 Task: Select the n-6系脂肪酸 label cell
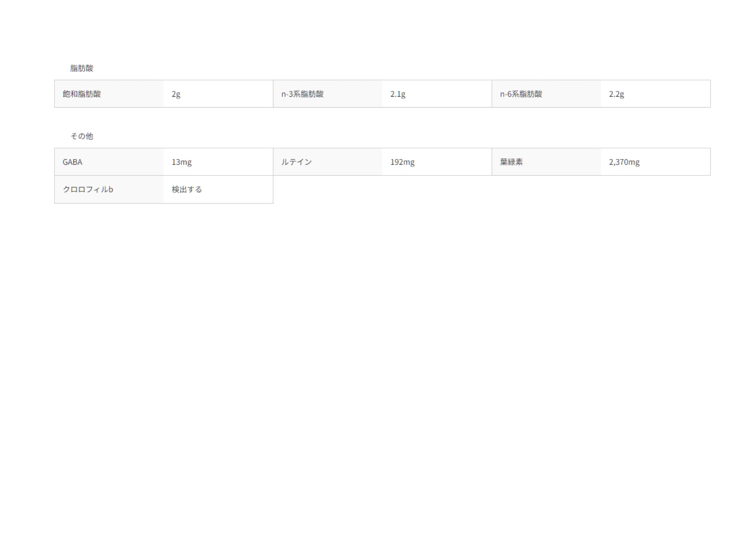pyautogui.click(x=521, y=94)
